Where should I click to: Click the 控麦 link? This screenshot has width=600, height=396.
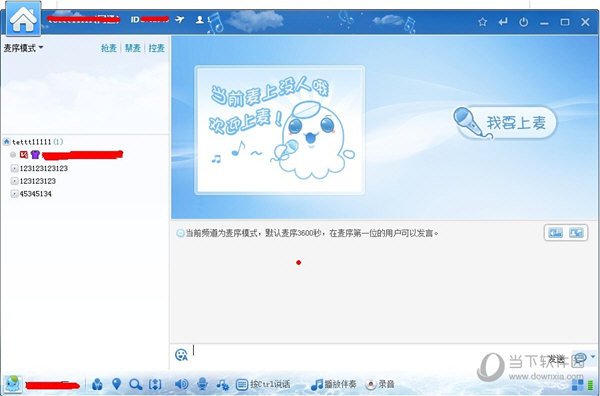[157, 48]
